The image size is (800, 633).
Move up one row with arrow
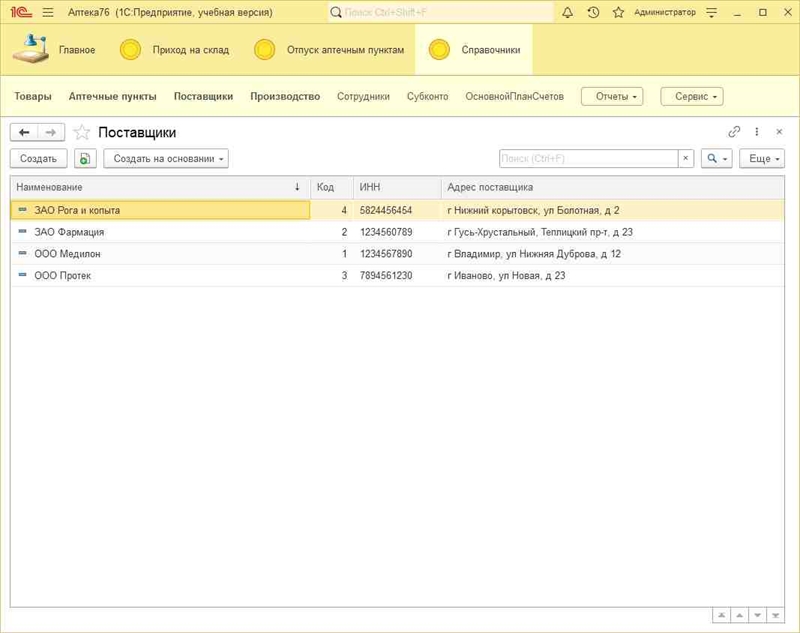click(739, 616)
